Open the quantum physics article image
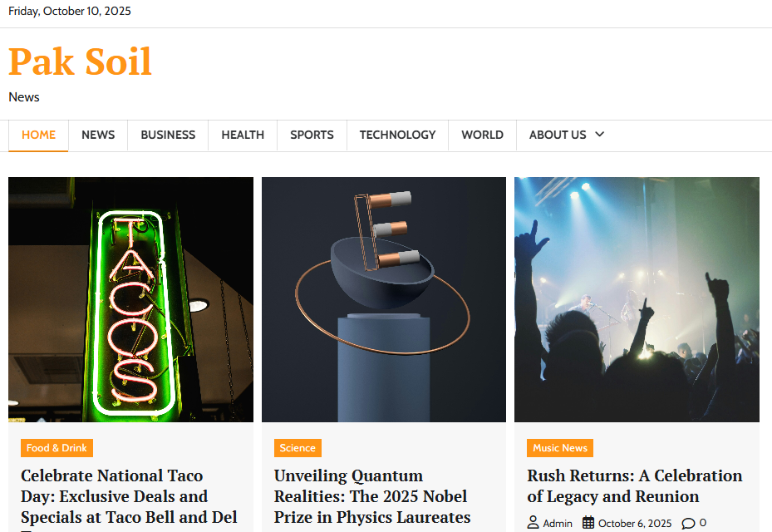Viewport: 772px width, 532px height. click(384, 299)
